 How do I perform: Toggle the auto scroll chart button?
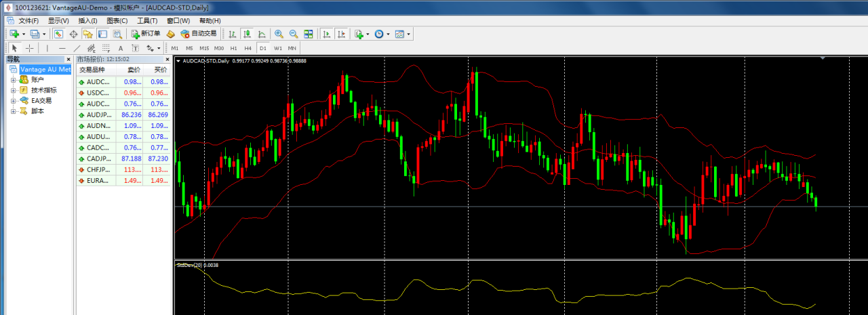[326, 34]
